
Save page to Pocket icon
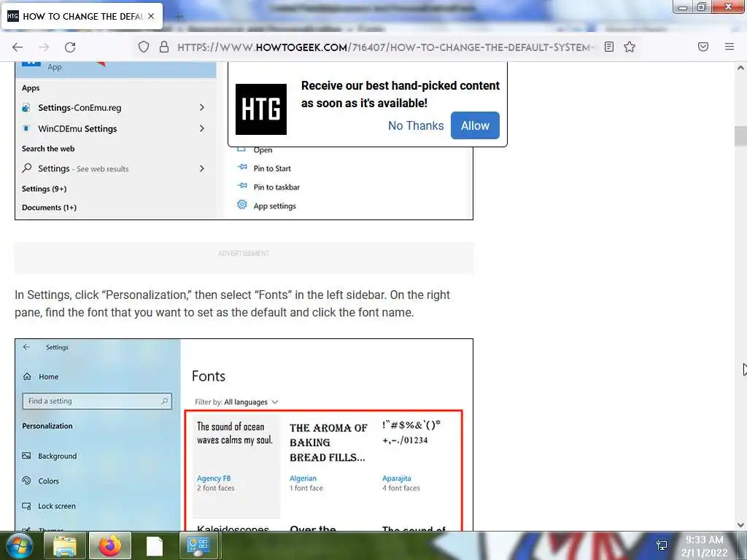click(x=703, y=47)
